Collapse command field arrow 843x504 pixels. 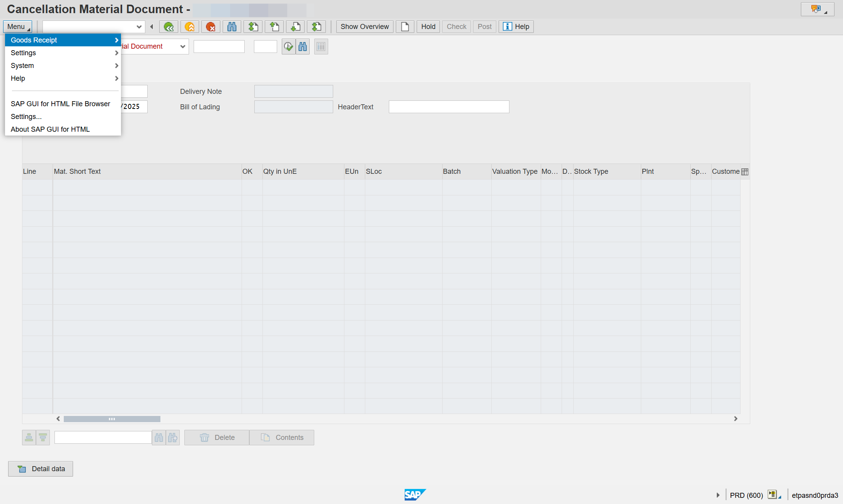[x=152, y=27]
